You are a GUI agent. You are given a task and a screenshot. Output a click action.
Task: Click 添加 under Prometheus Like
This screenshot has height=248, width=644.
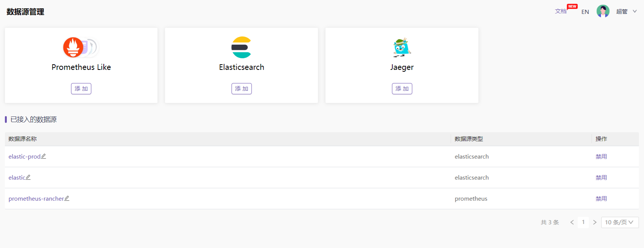81,88
